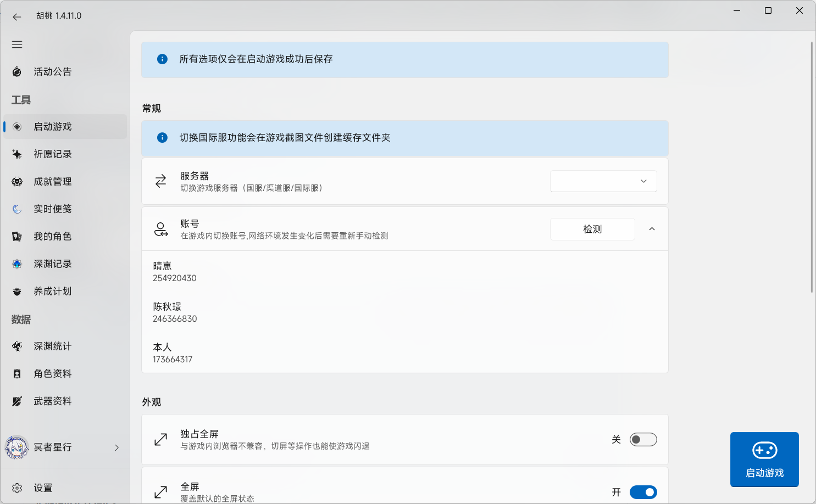816x504 pixels.
Task: Browse the 武器资料 weapon database
Action: coord(52,401)
